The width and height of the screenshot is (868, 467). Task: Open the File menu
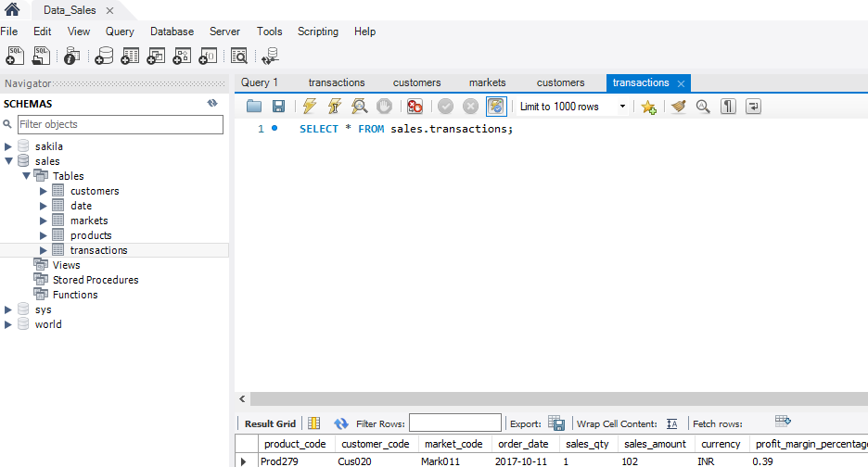click(x=9, y=32)
